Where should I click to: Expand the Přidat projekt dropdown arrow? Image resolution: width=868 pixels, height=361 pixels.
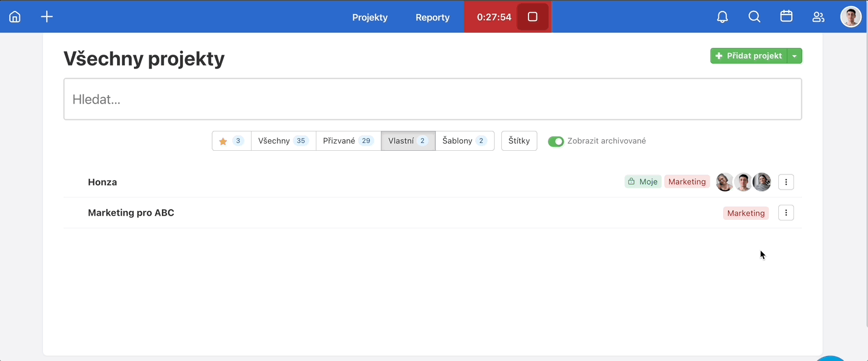click(795, 56)
